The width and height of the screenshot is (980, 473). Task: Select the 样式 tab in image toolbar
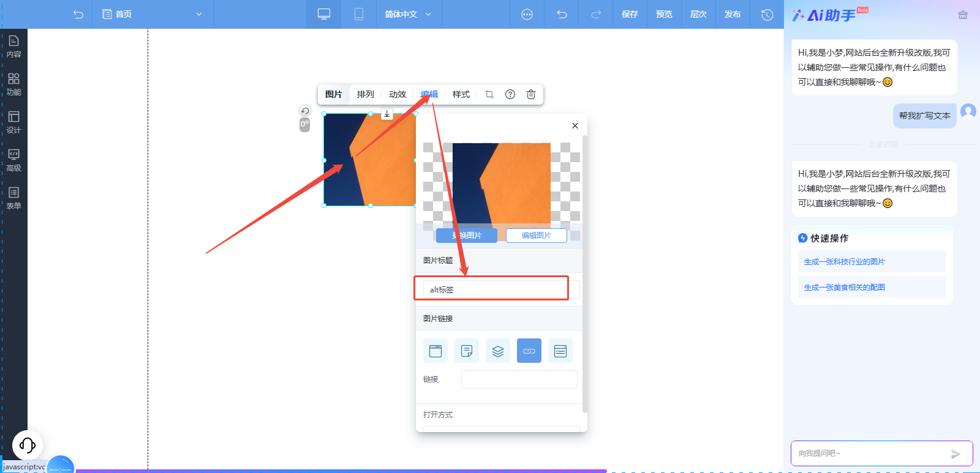click(x=461, y=94)
